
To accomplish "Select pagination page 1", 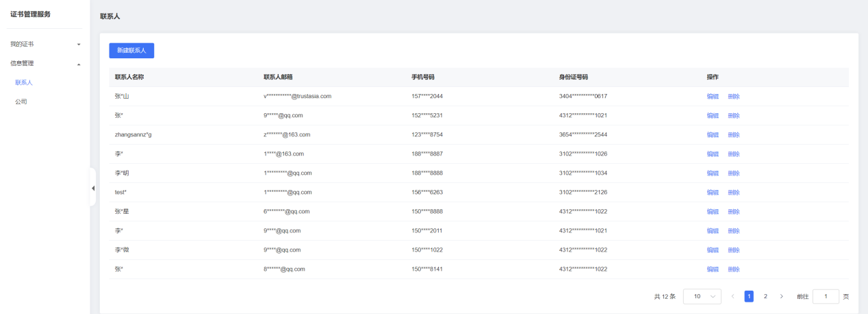I will (749, 296).
